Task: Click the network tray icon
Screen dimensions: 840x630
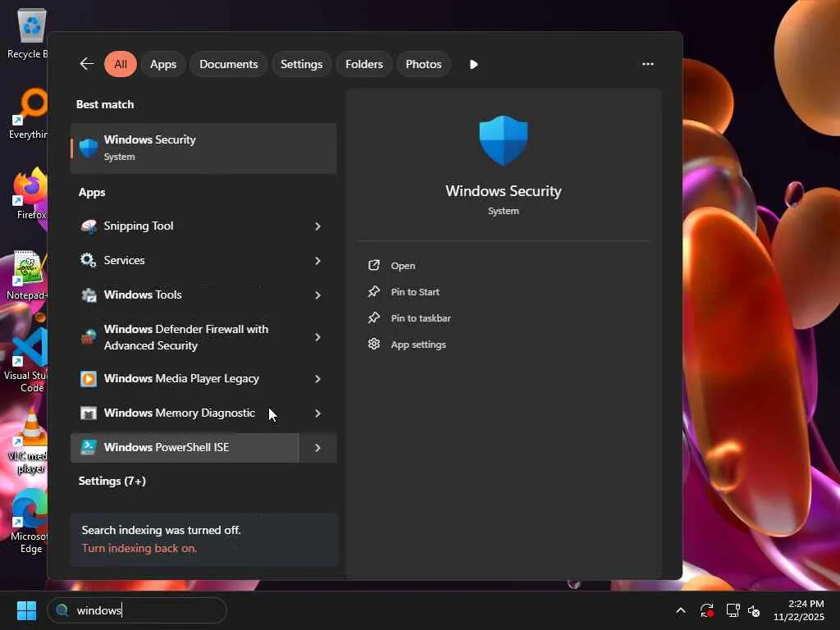Action: point(733,610)
